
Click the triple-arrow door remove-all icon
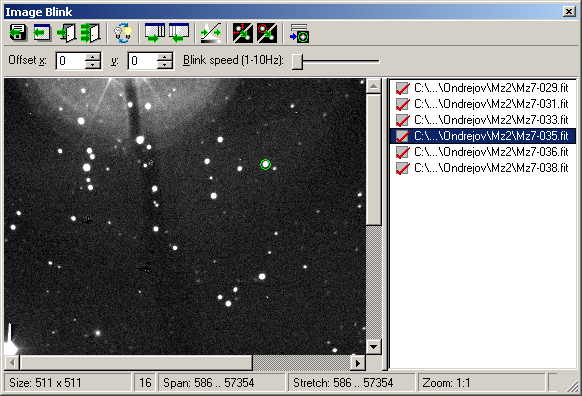point(90,33)
